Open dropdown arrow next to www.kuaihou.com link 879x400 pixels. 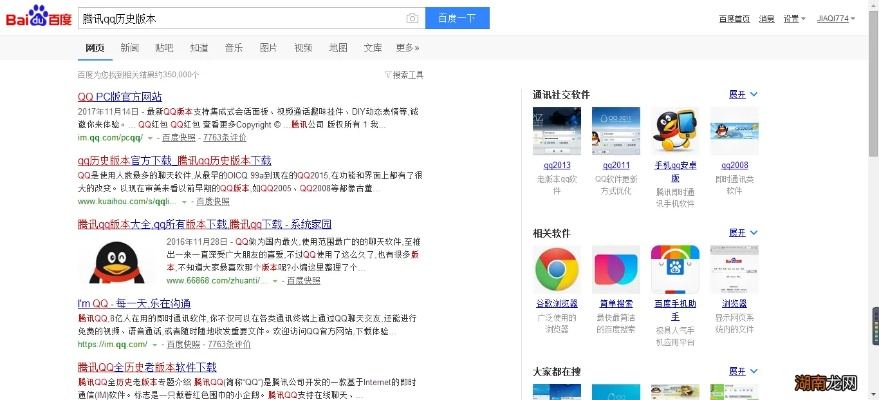[184, 202]
